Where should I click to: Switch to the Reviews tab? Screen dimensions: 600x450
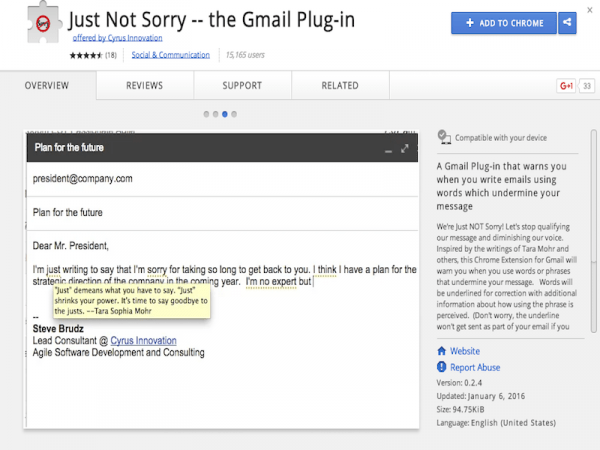[x=144, y=86]
